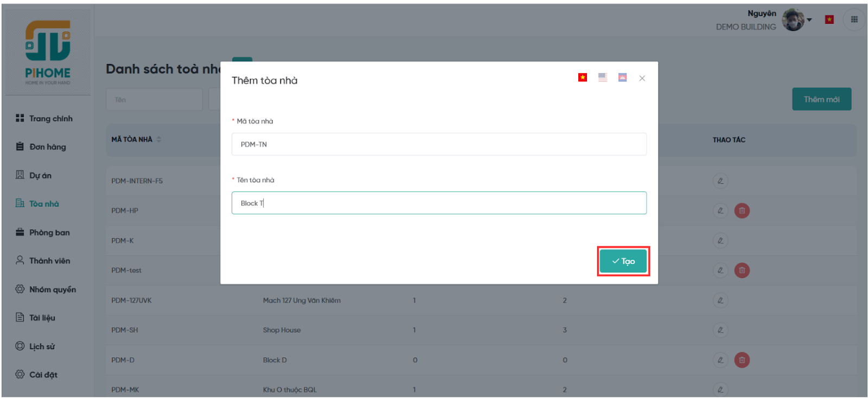Edit the PDM-INTERN-F5 building row

(720, 181)
